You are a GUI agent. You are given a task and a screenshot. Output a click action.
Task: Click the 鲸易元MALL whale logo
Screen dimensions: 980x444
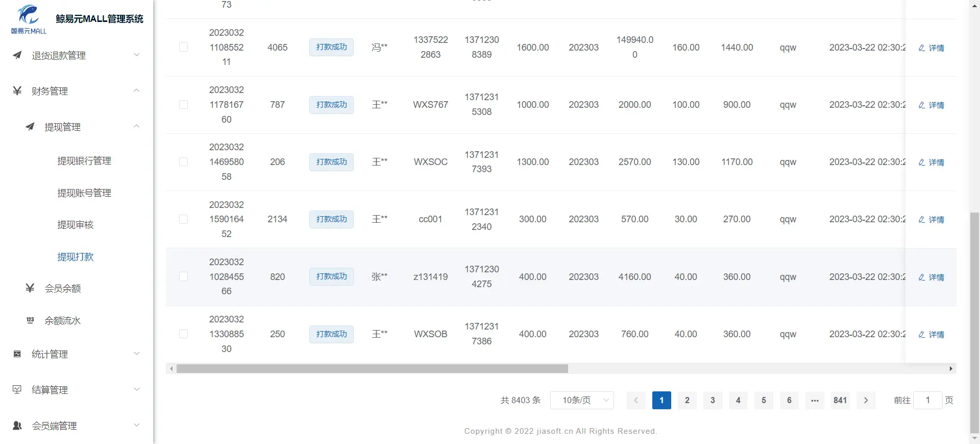click(x=29, y=19)
